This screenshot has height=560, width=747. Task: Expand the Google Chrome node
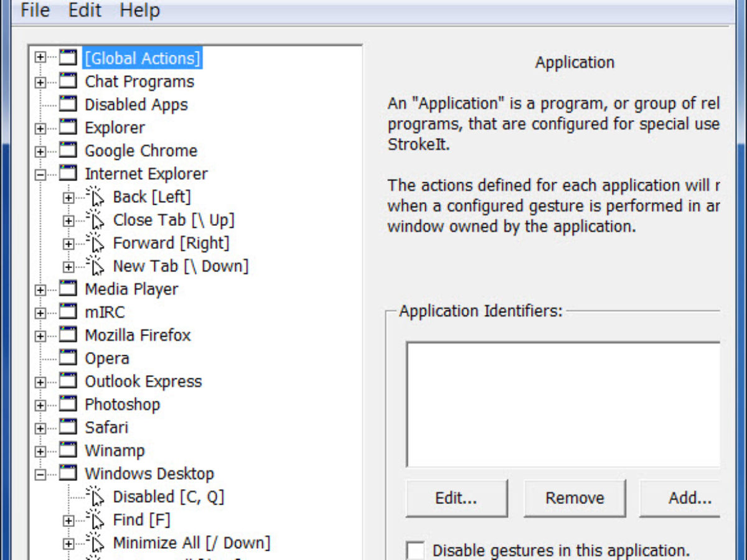[x=40, y=151]
